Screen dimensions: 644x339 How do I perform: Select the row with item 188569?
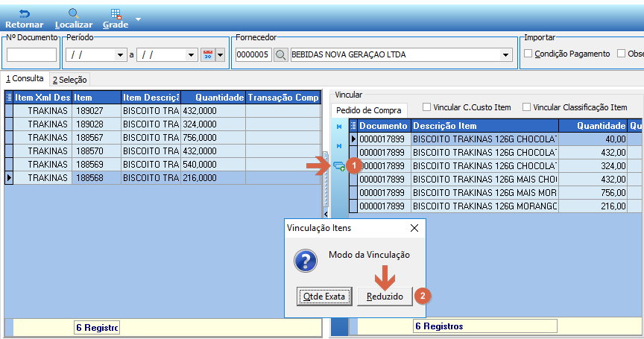[x=162, y=165]
